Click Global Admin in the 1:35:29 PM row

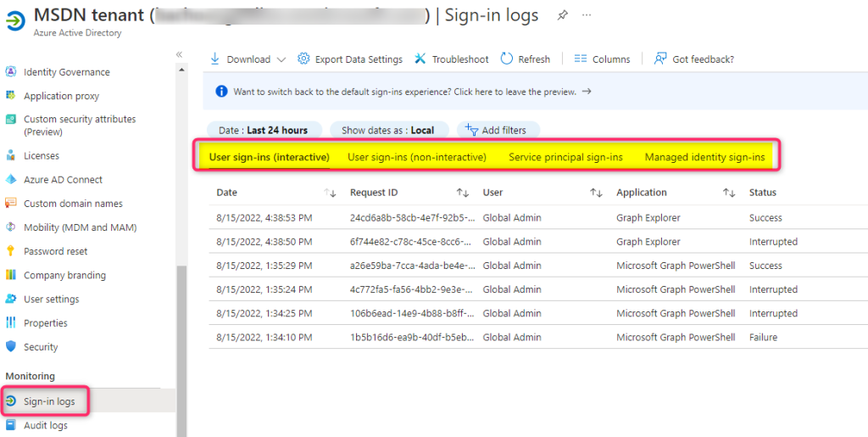click(x=511, y=266)
